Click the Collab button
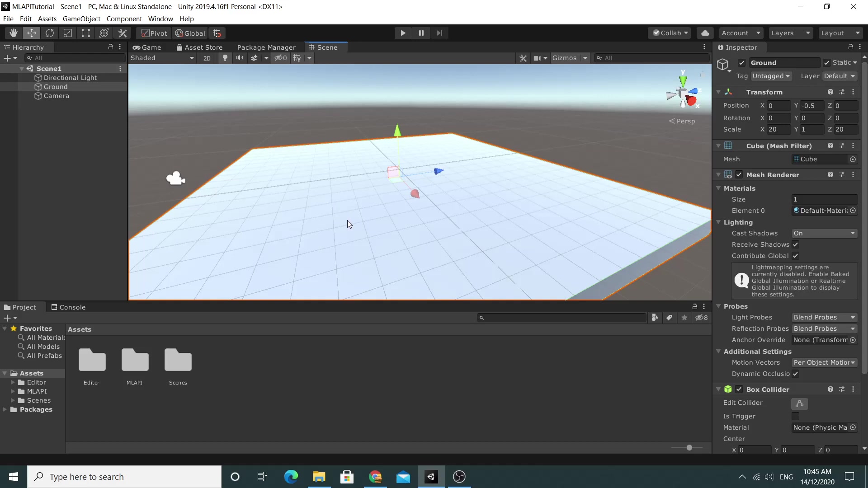 670,33
